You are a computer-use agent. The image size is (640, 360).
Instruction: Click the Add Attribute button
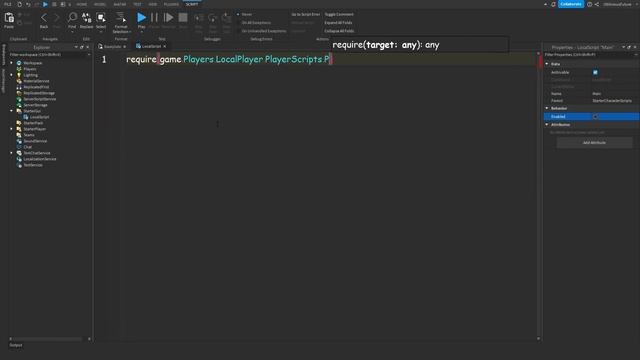pyautogui.click(x=594, y=143)
